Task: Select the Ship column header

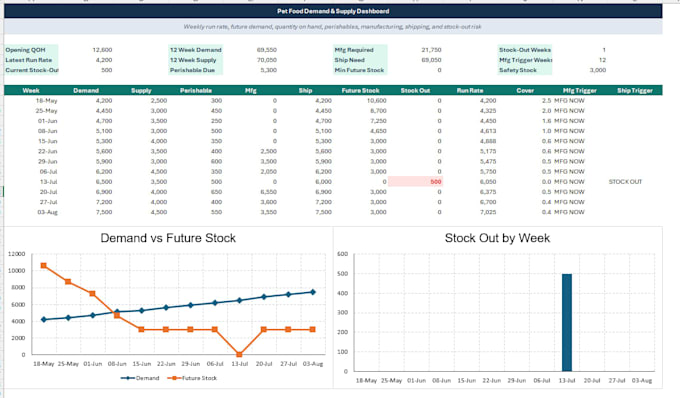Action: [x=305, y=91]
